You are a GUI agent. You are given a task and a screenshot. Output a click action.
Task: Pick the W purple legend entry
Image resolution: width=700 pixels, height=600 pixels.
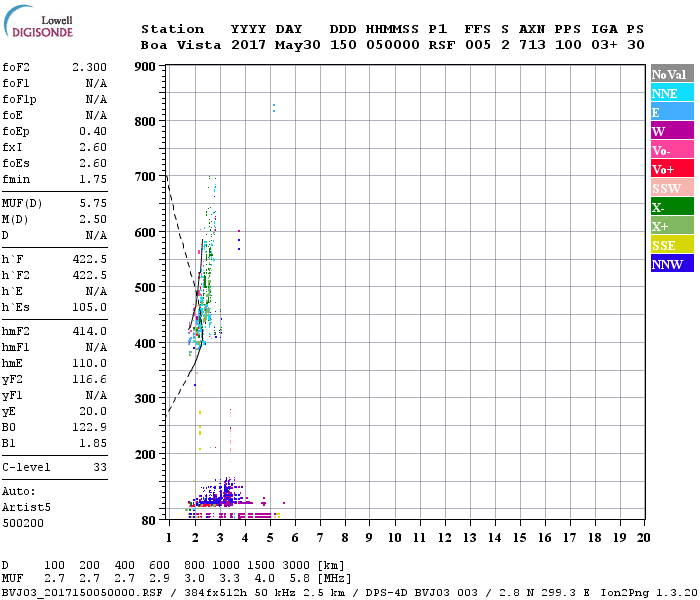click(672, 131)
